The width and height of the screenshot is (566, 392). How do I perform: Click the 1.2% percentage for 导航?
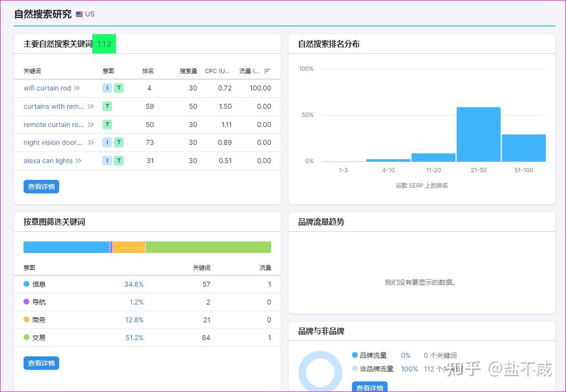(x=137, y=302)
